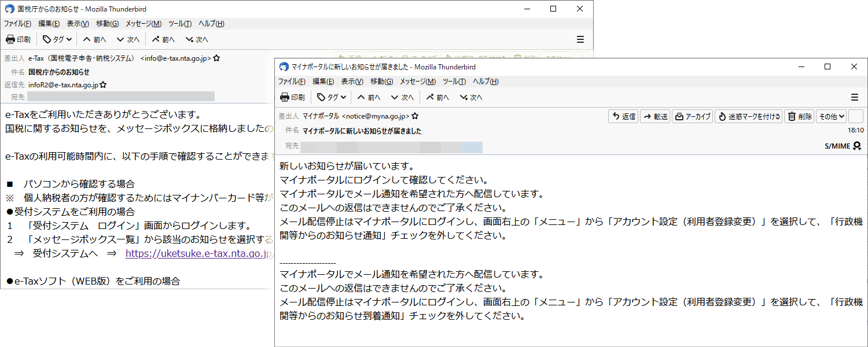
Task: Open メッセージ menu in マイナポータル window
Action: pyautogui.click(x=418, y=82)
